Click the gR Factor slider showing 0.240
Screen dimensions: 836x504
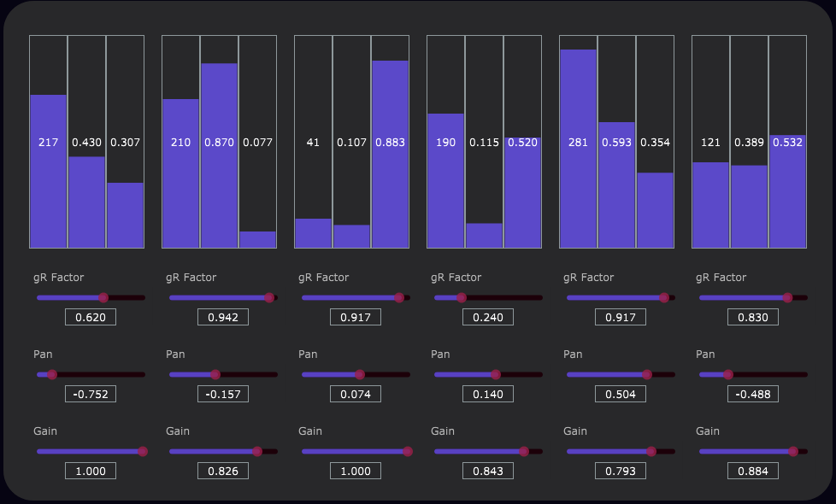(462, 297)
